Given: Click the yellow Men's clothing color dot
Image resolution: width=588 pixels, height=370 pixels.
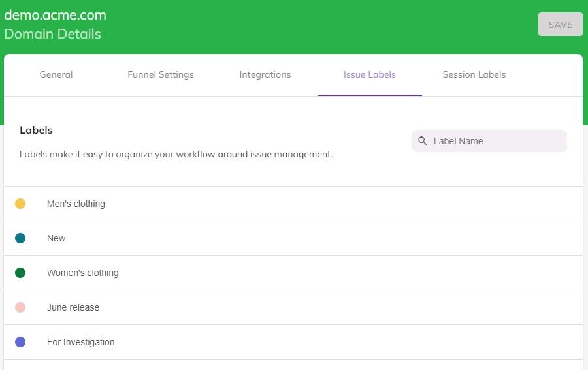Looking at the screenshot, I should point(20,204).
